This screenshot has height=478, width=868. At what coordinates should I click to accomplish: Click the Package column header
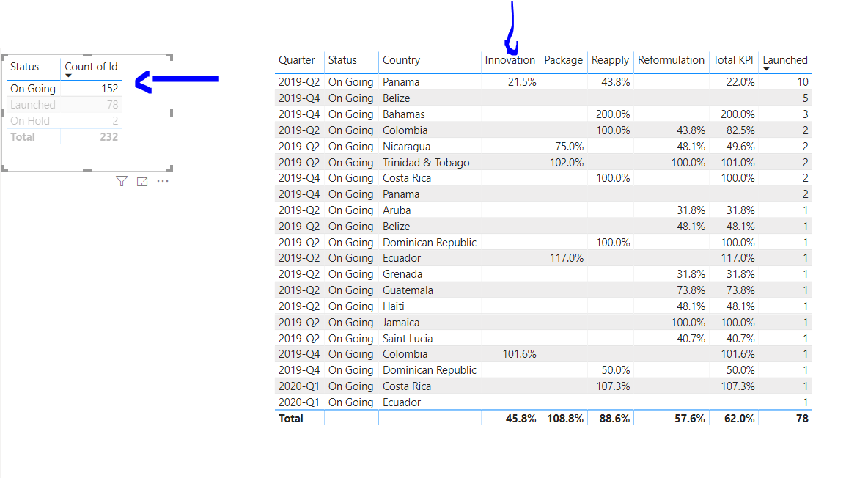pos(564,60)
